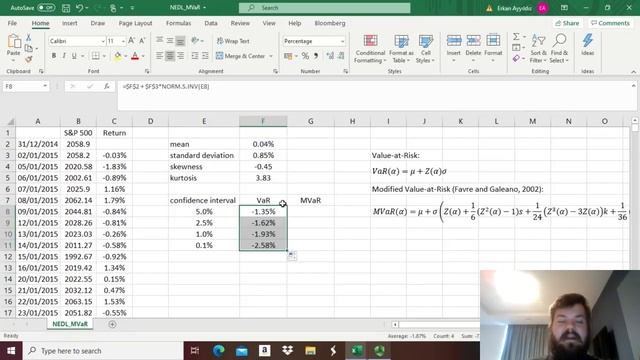Click the Undo arrow icon
The image size is (640, 360).
pos(80,8)
